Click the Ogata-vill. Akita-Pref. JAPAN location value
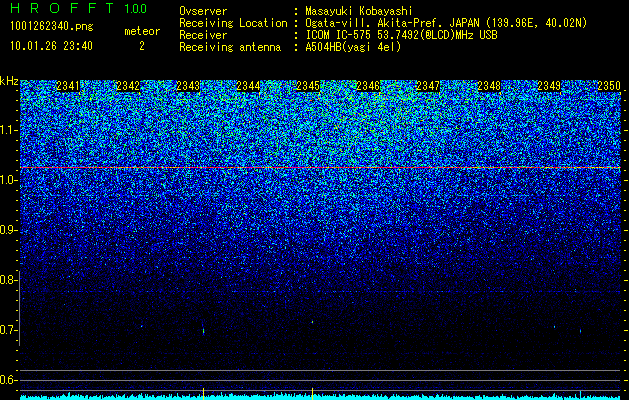The image size is (629, 400). [x=446, y=23]
